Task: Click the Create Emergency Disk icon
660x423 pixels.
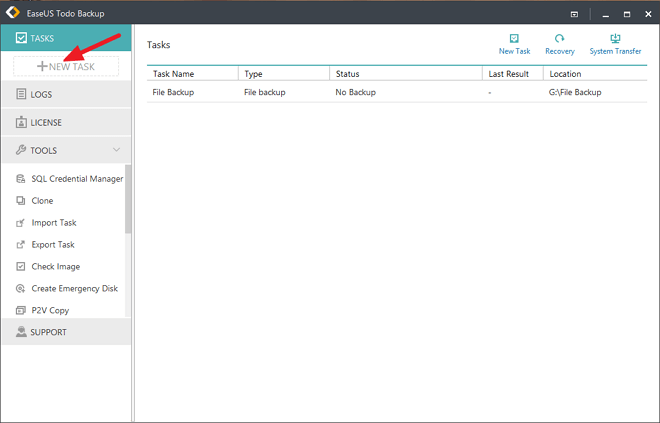Action: pyautogui.click(x=20, y=288)
